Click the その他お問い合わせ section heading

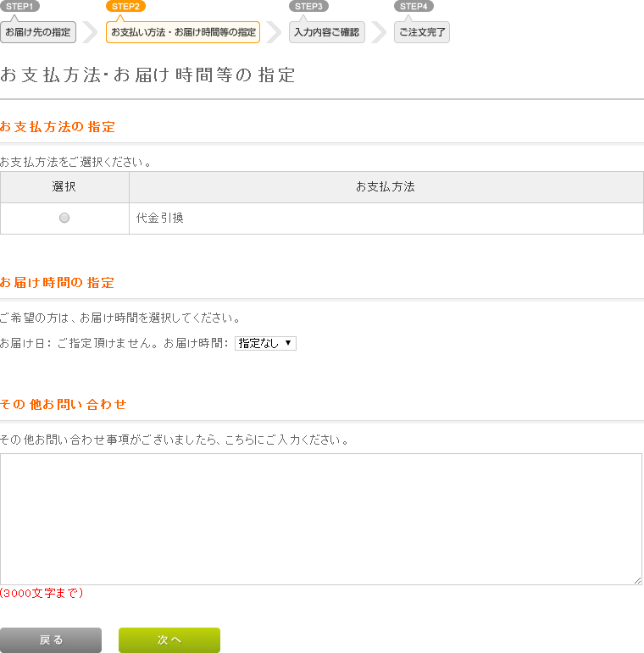pyautogui.click(x=64, y=404)
